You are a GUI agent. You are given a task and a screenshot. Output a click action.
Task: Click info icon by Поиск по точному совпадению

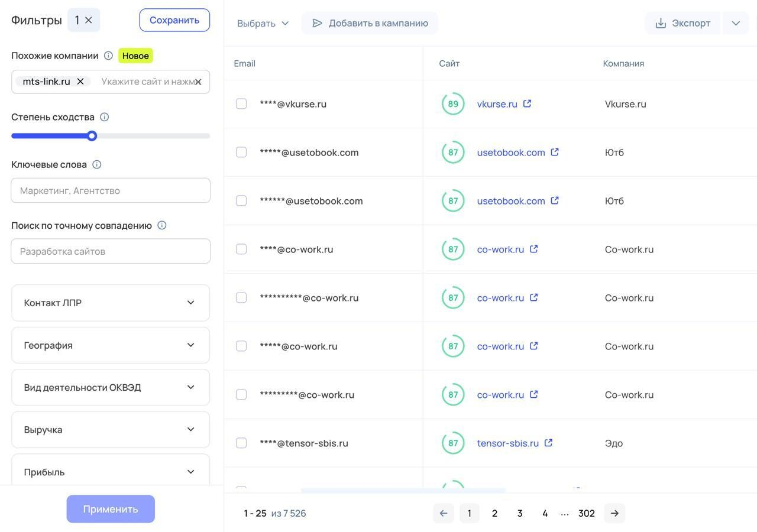point(161,225)
